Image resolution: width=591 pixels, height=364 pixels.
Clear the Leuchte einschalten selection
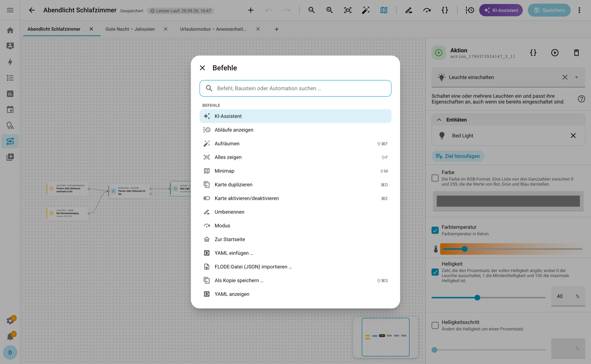(565, 77)
